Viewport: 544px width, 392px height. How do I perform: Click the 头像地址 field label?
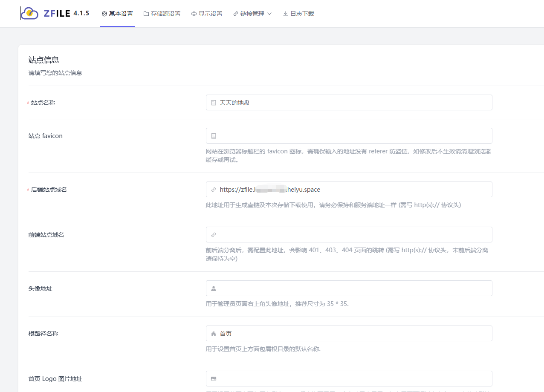point(41,288)
